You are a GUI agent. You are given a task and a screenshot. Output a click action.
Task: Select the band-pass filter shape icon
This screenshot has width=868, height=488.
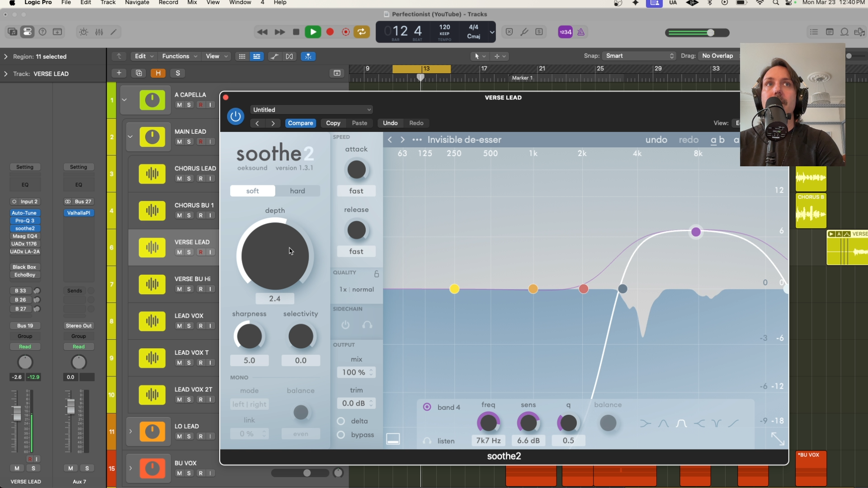tap(681, 423)
